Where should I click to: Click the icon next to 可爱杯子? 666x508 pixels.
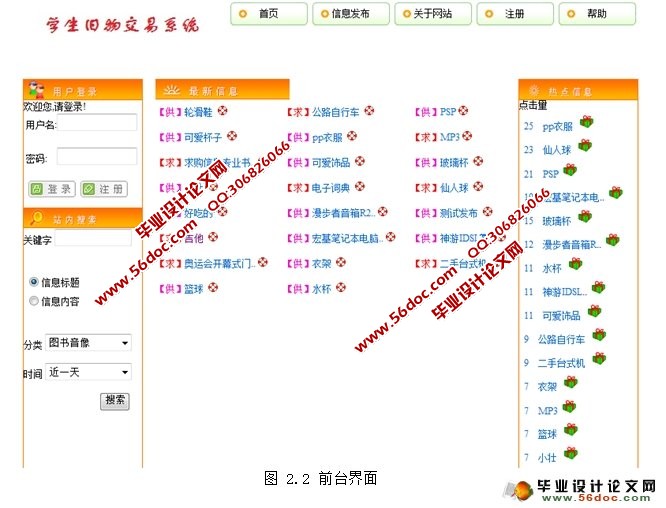[x=232, y=136]
